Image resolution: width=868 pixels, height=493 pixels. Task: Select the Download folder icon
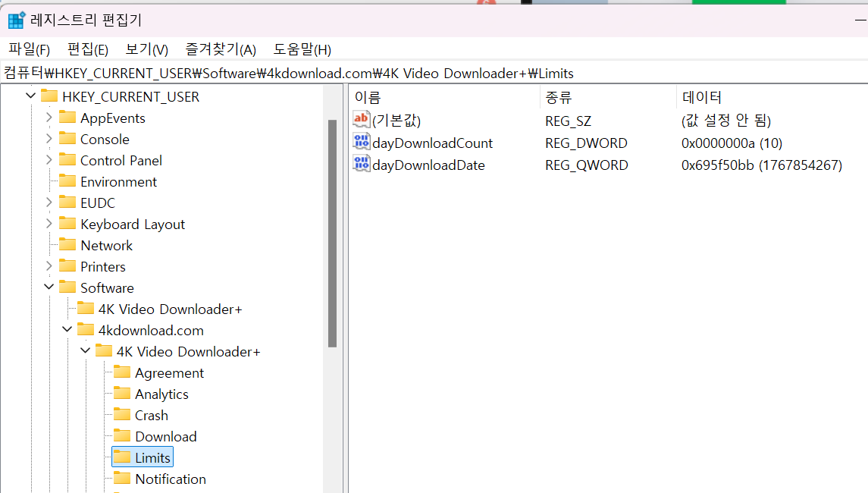click(x=122, y=435)
